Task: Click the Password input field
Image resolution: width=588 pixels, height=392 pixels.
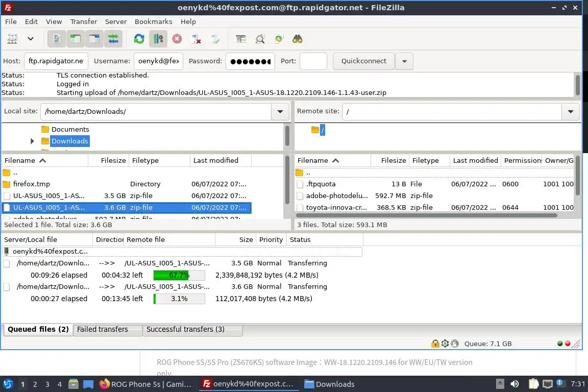Action: (x=250, y=61)
